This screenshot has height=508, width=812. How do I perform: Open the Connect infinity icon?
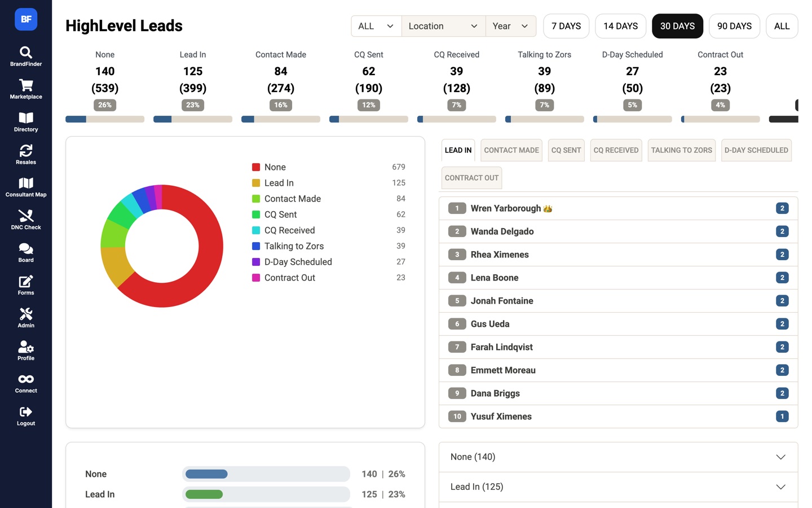[26, 379]
